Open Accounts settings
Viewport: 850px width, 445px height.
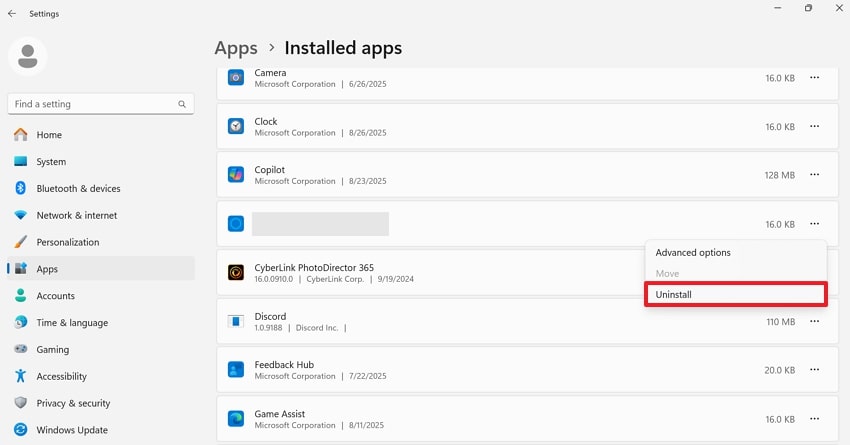coord(55,295)
